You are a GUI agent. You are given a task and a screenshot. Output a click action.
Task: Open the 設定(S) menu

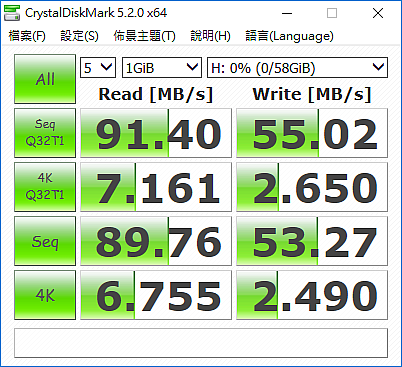click(x=79, y=36)
